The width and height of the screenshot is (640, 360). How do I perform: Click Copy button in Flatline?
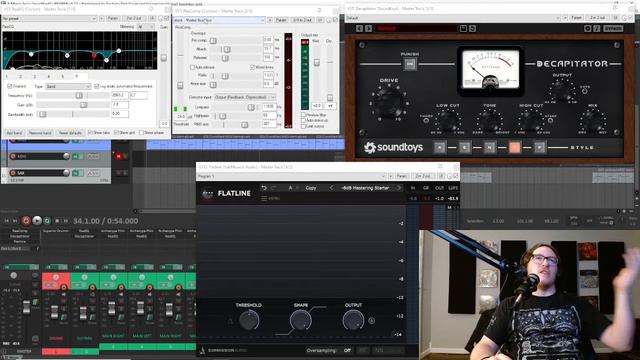[x=311, y=188]
